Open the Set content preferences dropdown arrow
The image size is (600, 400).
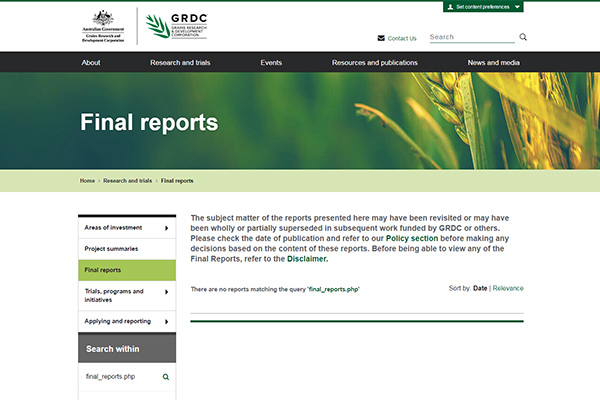click(517, 7)
